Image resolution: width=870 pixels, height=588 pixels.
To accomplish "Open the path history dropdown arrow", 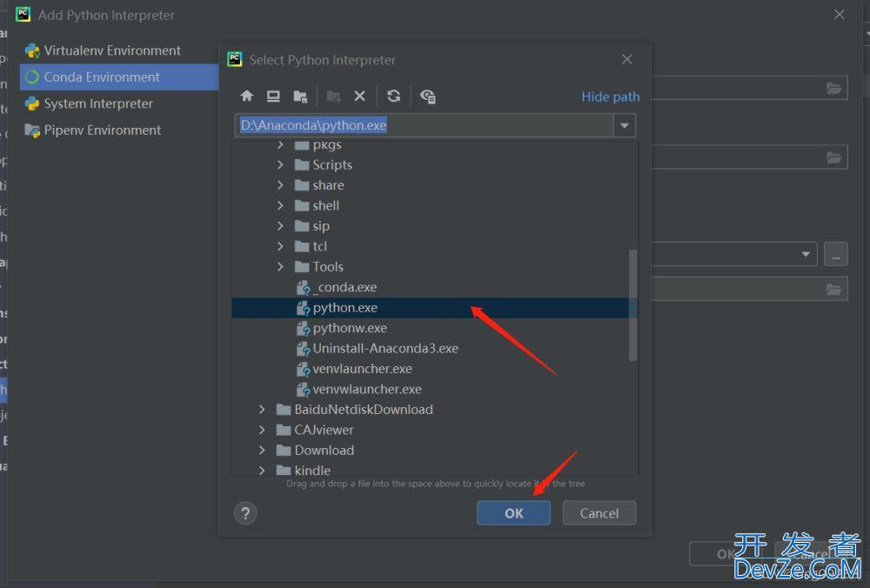I will (x=624, y=125).
